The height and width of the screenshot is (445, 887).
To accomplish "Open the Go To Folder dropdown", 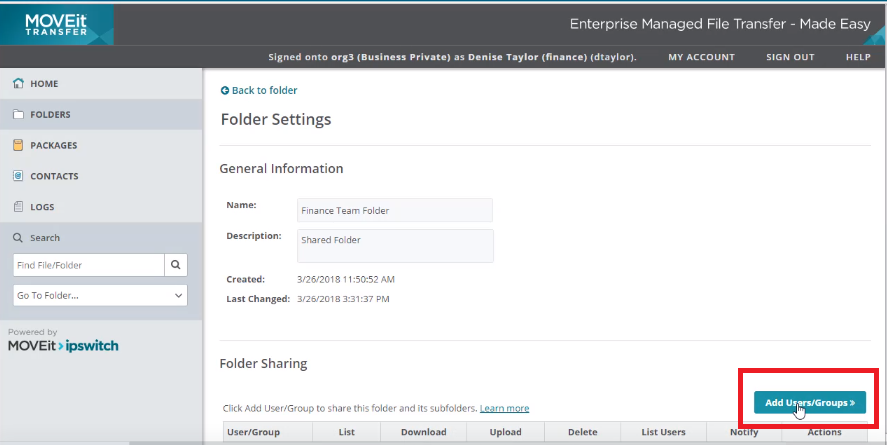I will (x=100, y=296).
